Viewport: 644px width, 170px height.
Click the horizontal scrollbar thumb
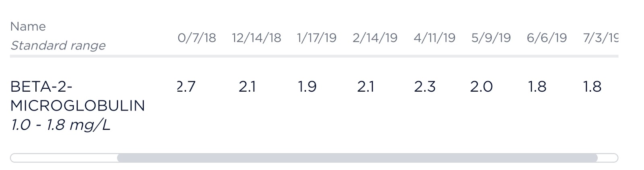click(x=357, y=158)
